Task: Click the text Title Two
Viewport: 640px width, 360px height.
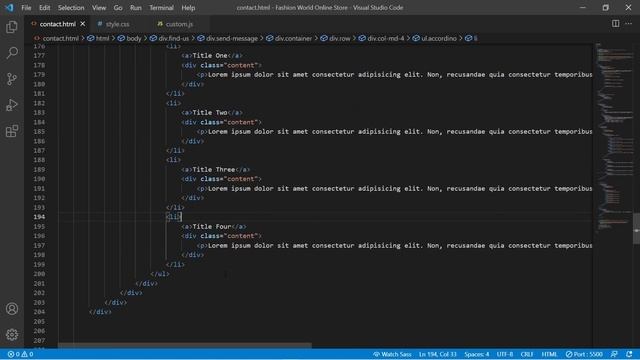Action: [x=210, y=113]
